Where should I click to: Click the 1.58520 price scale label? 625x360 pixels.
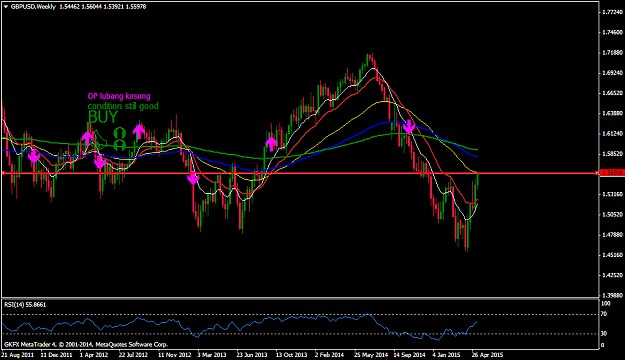pyautogui.click(x=613, y=154)
